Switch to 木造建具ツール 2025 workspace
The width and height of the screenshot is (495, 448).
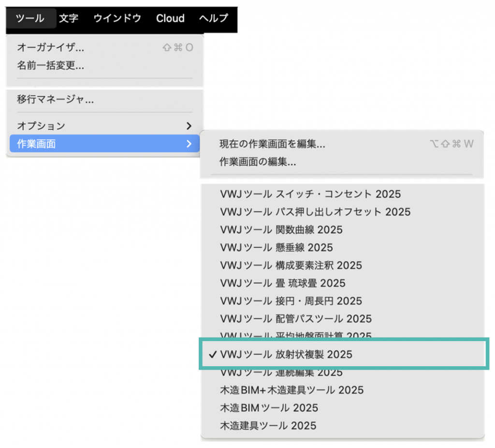click(x=342, y=426)
